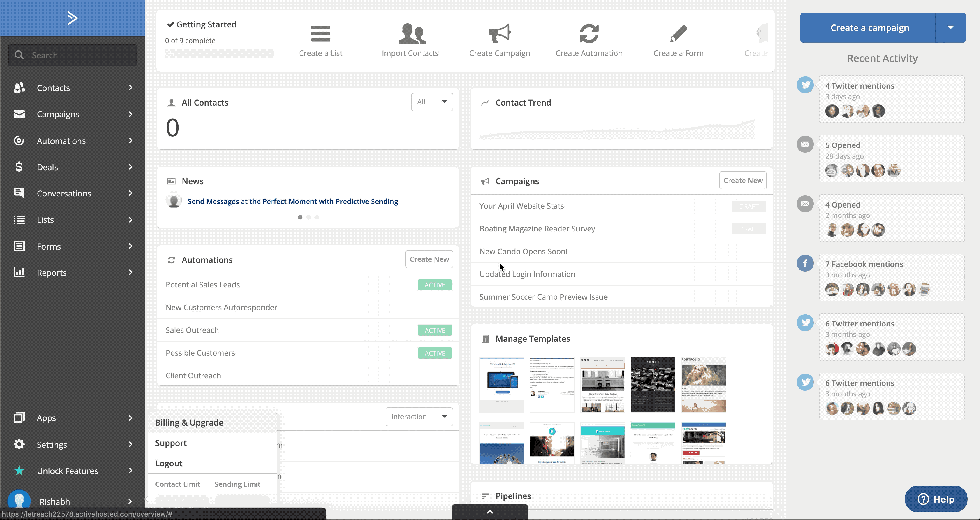Open the Interaction dropdown
The height and width of the screenshot is (520, 980).
click(x=419, y=417)
